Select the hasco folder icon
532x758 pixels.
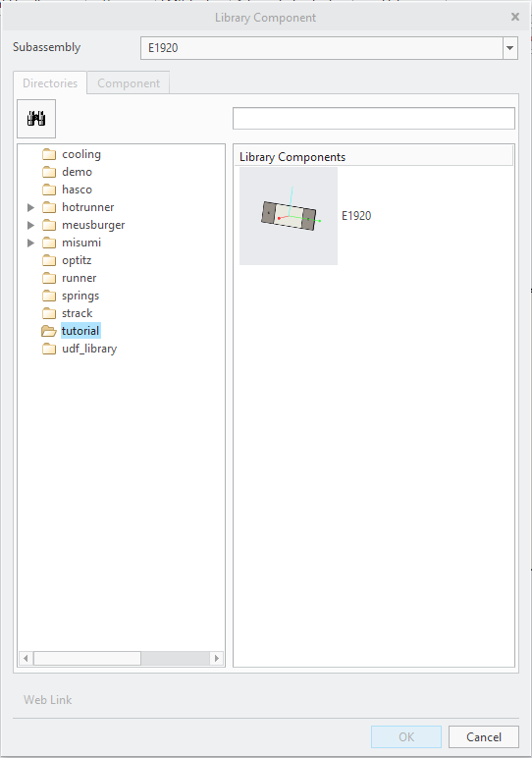click(x=49, y=189)
